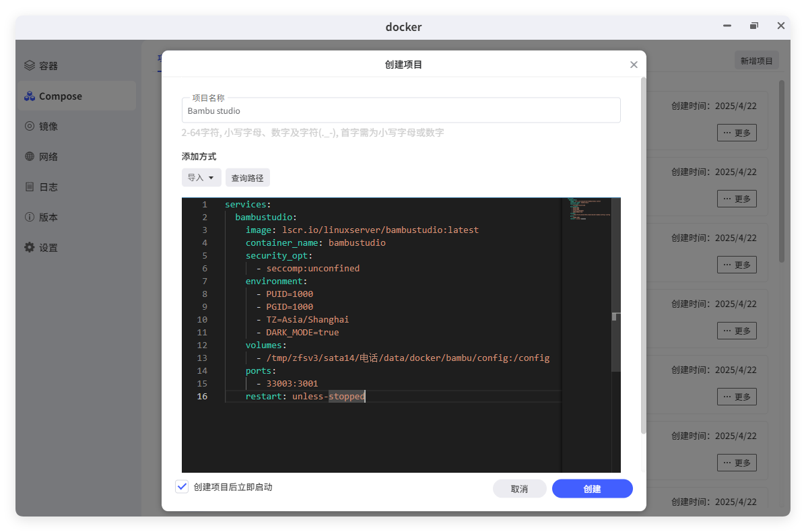Minimize the docker window
Image resolution: width=806 pixels, height=532 pixels.
point(727,26)
